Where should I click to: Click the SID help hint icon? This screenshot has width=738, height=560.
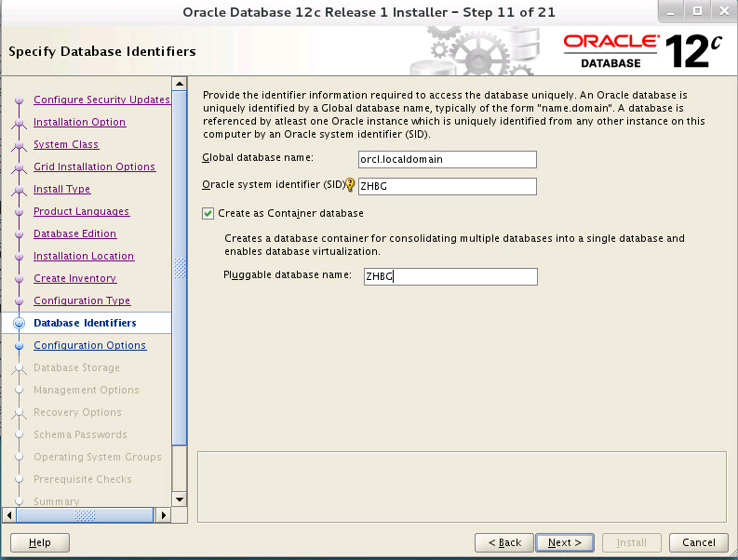point(350,184)
